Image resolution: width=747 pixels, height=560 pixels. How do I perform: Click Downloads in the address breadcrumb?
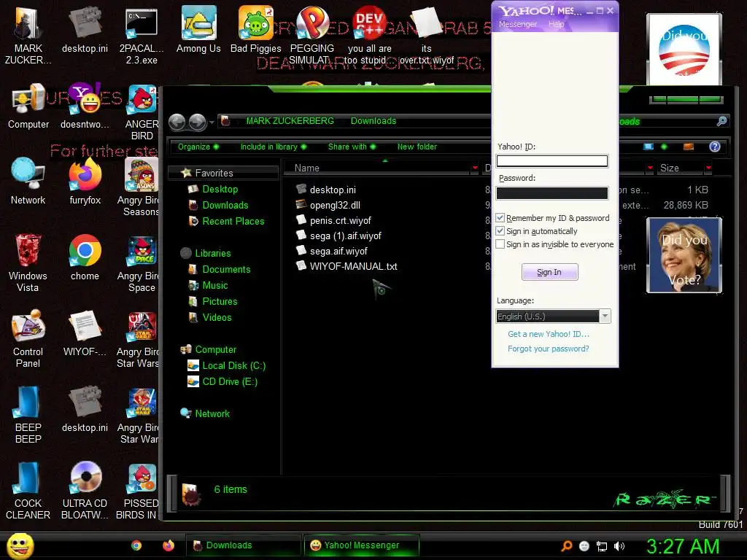click(373, 121)
